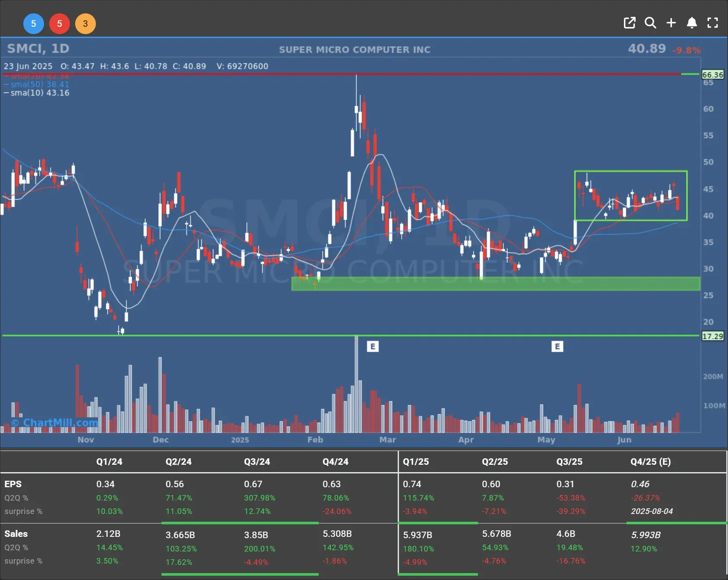The height and width of the screenshot is (580, 728).
Task: Click the -39.29% EPS surprise cell
Action: point(571,511)
